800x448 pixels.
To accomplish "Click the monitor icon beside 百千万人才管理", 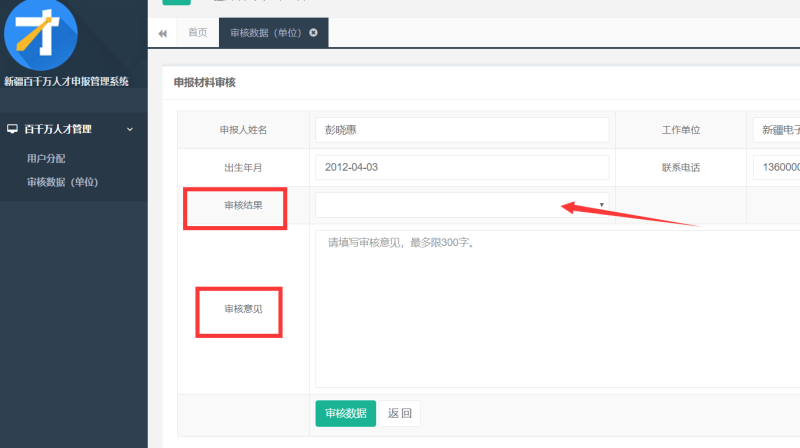I will [x=12, y=129].
